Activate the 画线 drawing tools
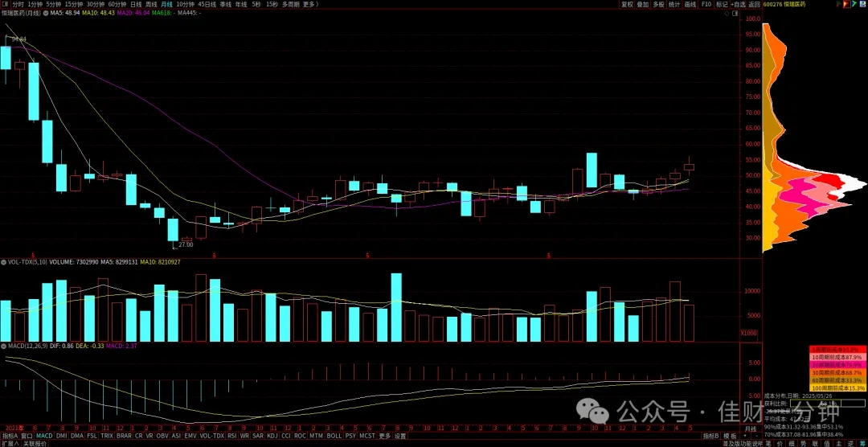The image size is (868, 447). [x=690, y=4]
